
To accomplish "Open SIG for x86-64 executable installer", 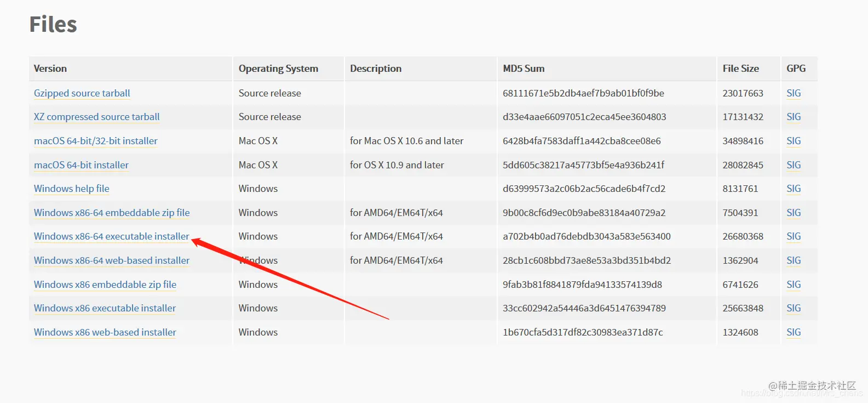I will pos(794,236).
